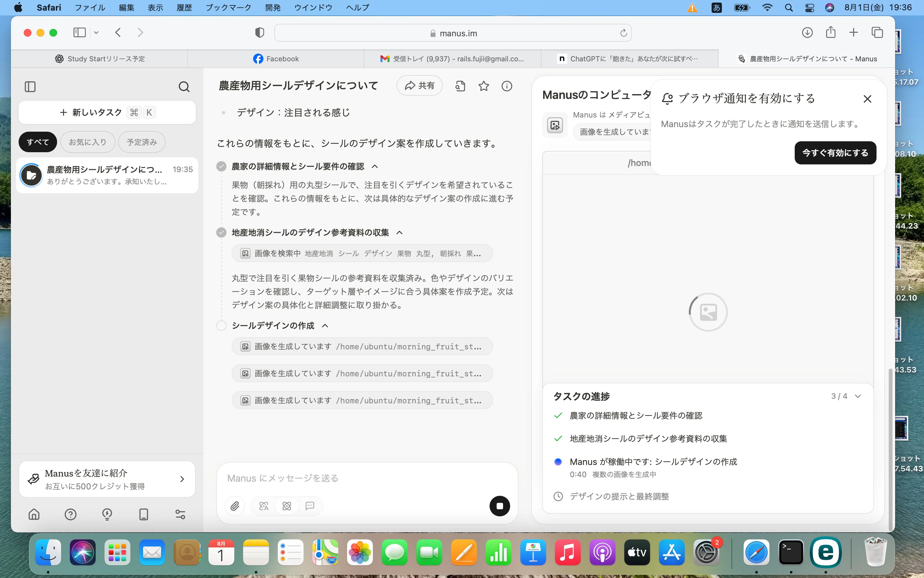This screenshot has width=924, height=578.
Task: Open the home icon at sidebar bottom
Action: point(34,514)
